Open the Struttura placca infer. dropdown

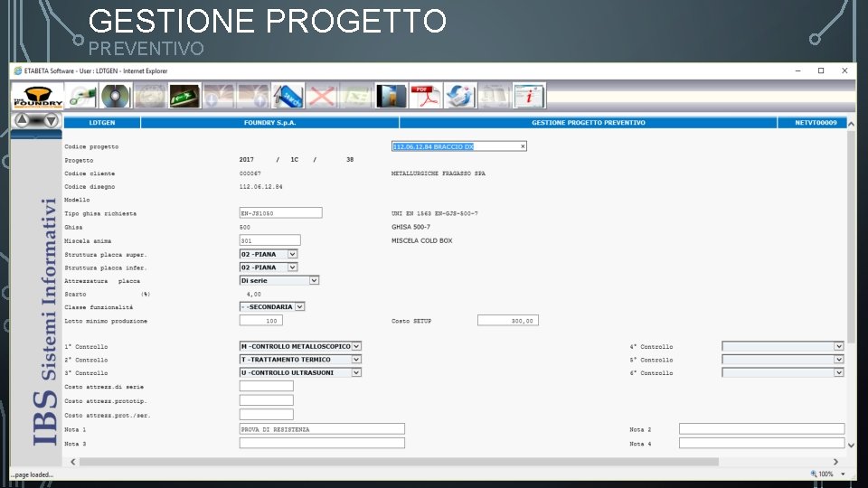tap(292, 267)
